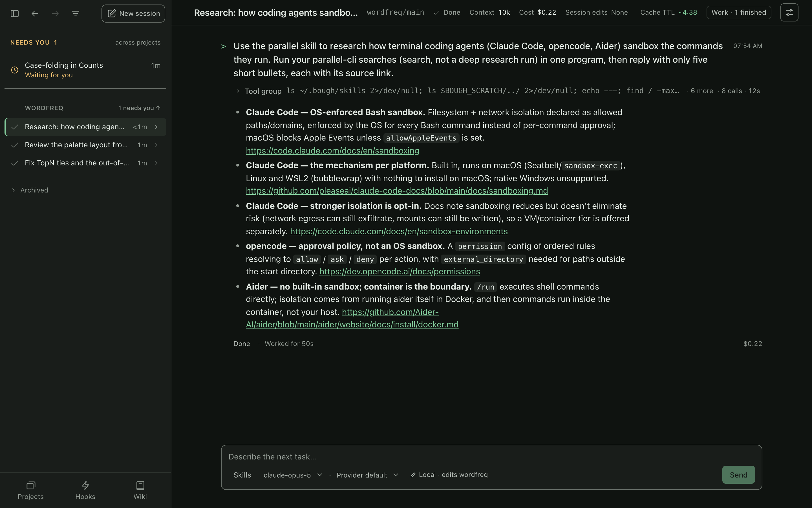
Task: Open the Skills picker
Action: coord(242,475)
